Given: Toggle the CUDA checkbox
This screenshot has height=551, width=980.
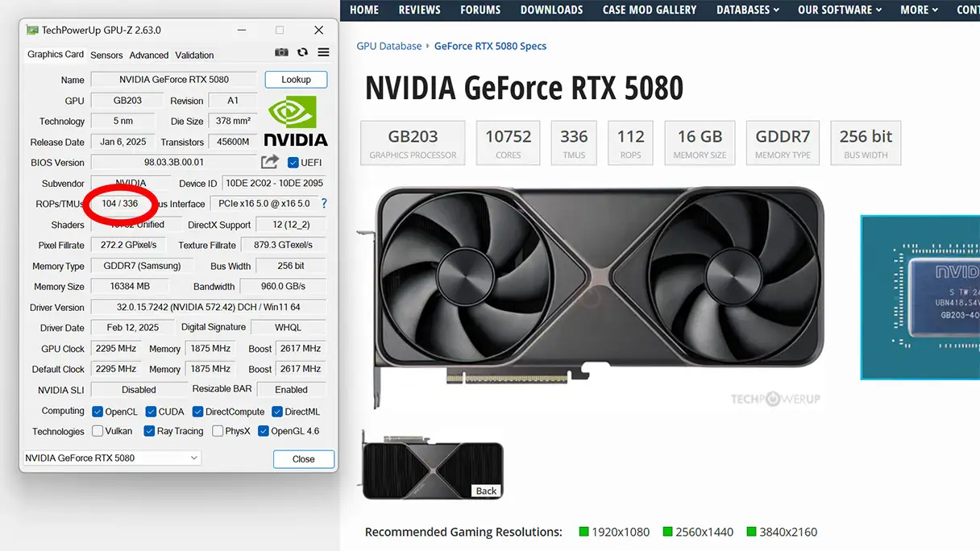Looking at the screenshot, I should [x=151, y=412].
